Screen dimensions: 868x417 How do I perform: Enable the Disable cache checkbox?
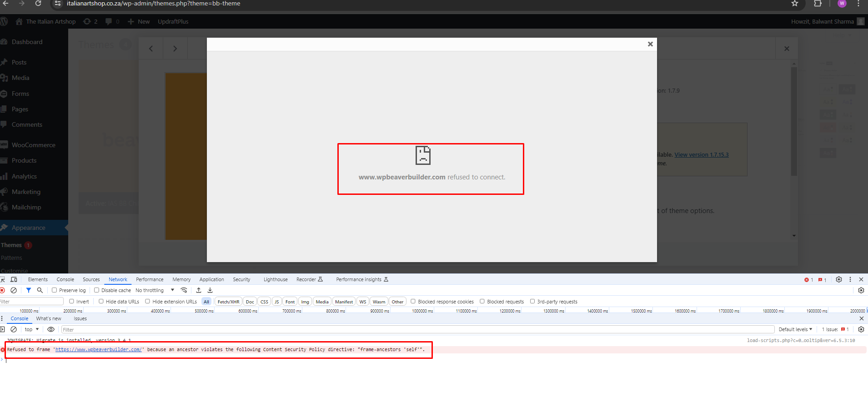pos(96,290)
